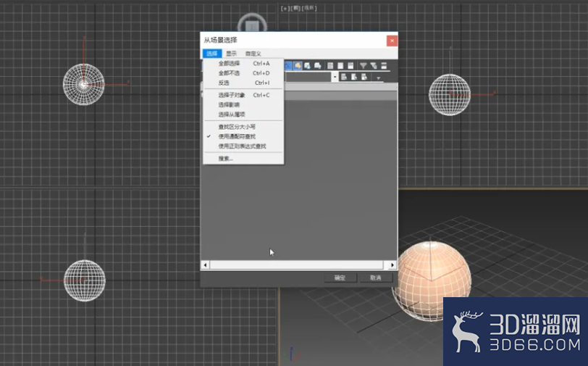Viewport: 588px width, 366px height.
Task: Click the display all toolbar icon
Action: pos(330,66)
